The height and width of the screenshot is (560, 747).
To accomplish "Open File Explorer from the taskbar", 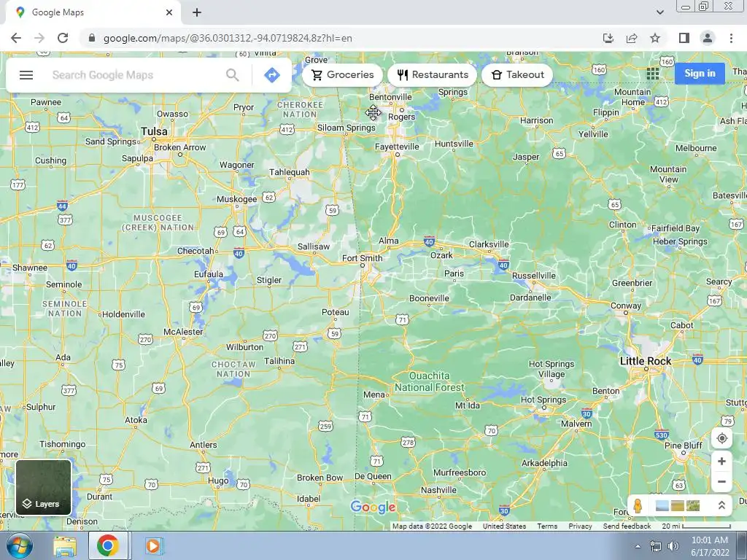I will pos(65,546).
